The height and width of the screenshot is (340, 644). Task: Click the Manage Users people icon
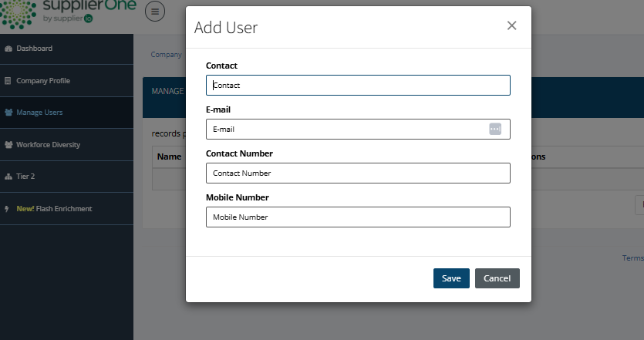pos(8,113)
